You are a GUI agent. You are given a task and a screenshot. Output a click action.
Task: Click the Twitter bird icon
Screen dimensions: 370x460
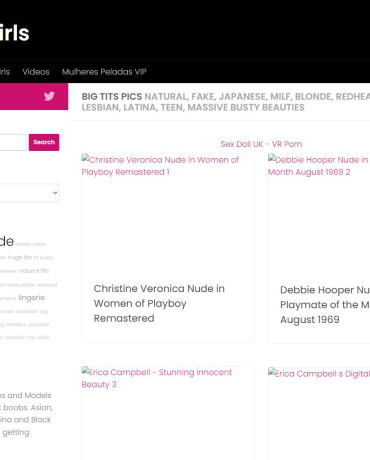49,96
